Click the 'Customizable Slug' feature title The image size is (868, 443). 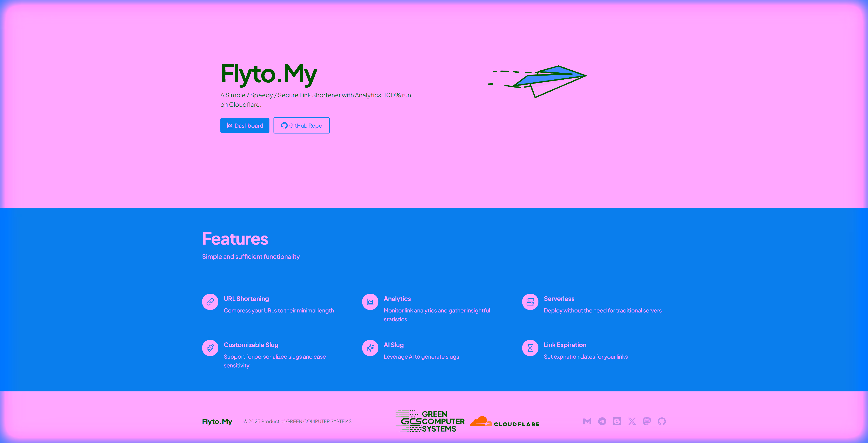tap(251, 345)
